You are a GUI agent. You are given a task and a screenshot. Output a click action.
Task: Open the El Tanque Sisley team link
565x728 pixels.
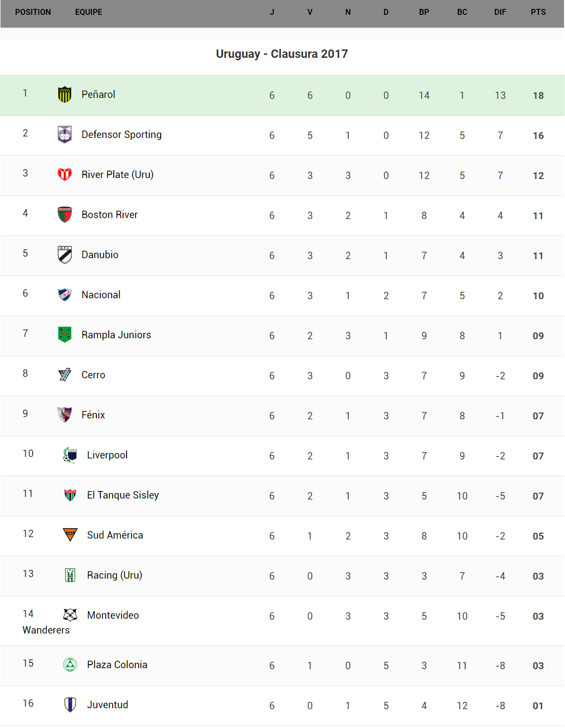point(123,495)
